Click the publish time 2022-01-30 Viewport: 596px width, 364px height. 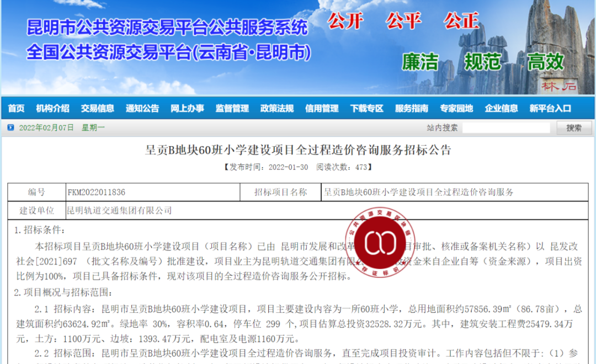pos(288,167)
